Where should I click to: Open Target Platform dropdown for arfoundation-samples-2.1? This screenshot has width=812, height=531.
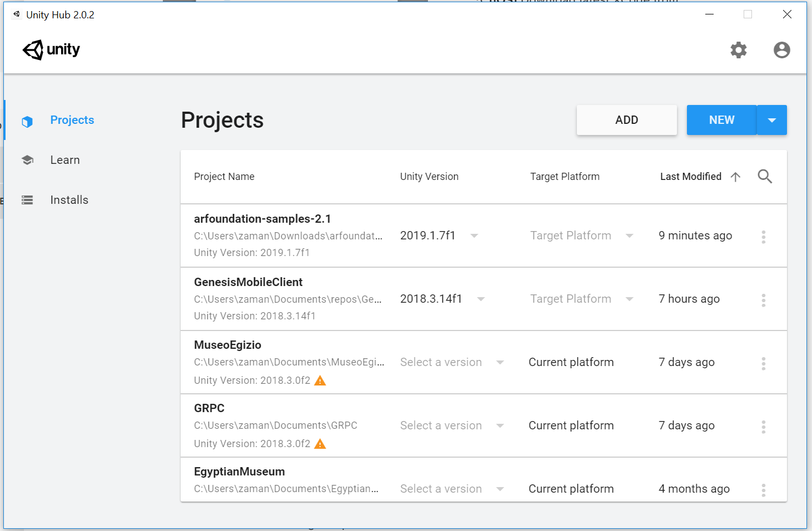pos(581,236)
